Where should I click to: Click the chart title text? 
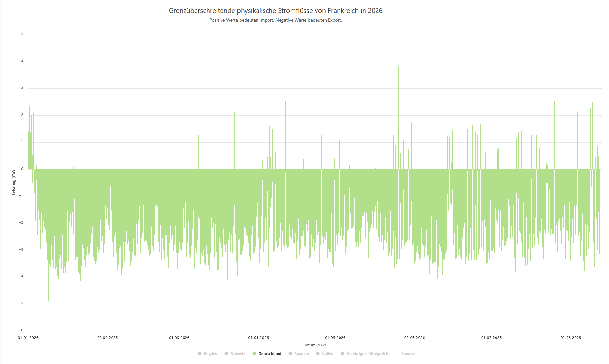point(276,11)
